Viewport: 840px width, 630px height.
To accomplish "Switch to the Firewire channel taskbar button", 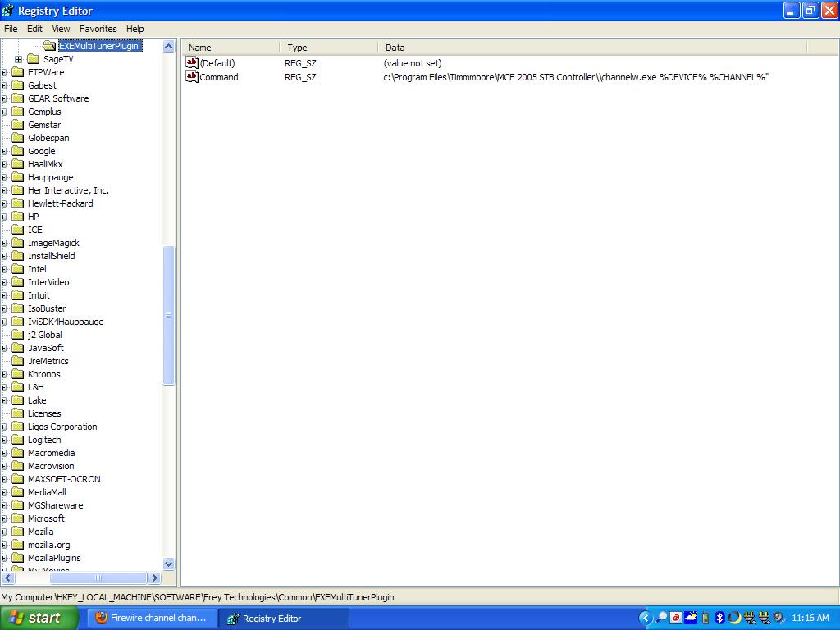I will click(x=152, y=618).
